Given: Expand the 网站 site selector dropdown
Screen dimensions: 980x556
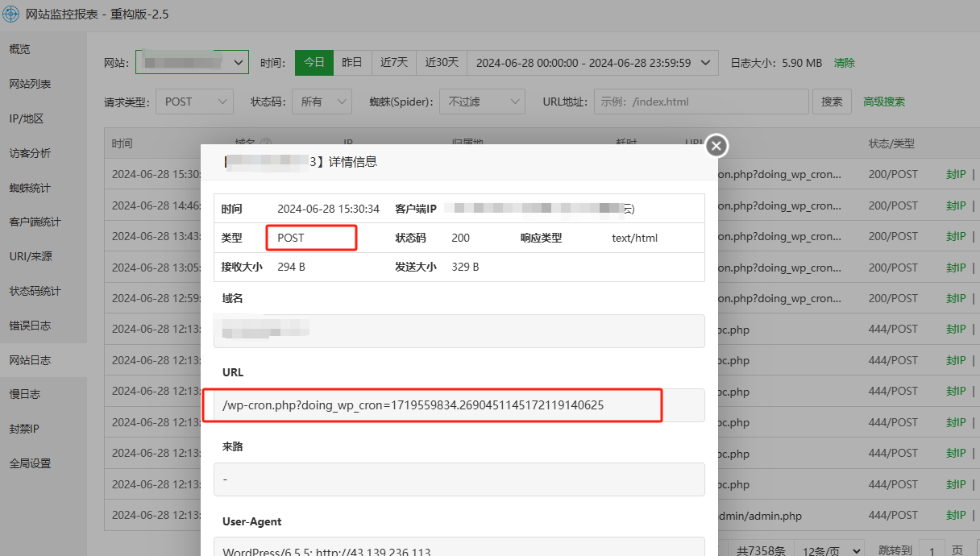Looking at the screenshot, I should [192, 62].
